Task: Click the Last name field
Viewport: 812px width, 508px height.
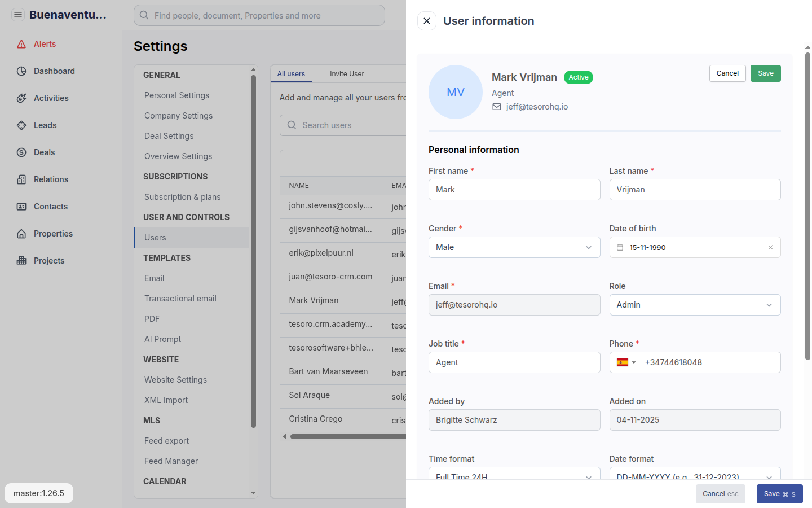Action: click(x=695, y=190)
